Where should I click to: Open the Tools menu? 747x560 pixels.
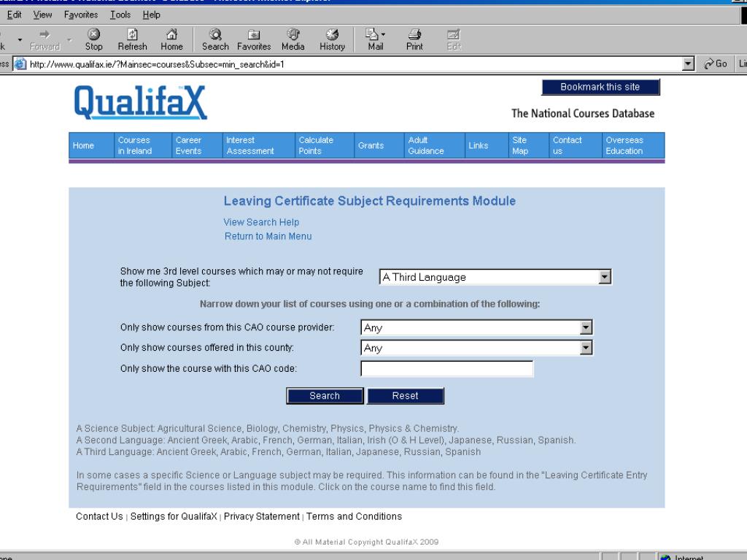click(x=120, y=15)
